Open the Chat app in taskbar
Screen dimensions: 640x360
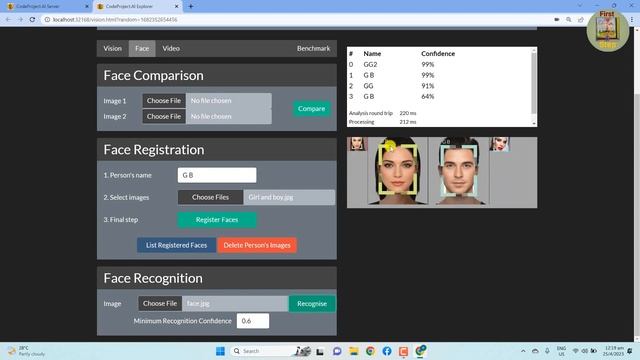[x=337, y=351]
